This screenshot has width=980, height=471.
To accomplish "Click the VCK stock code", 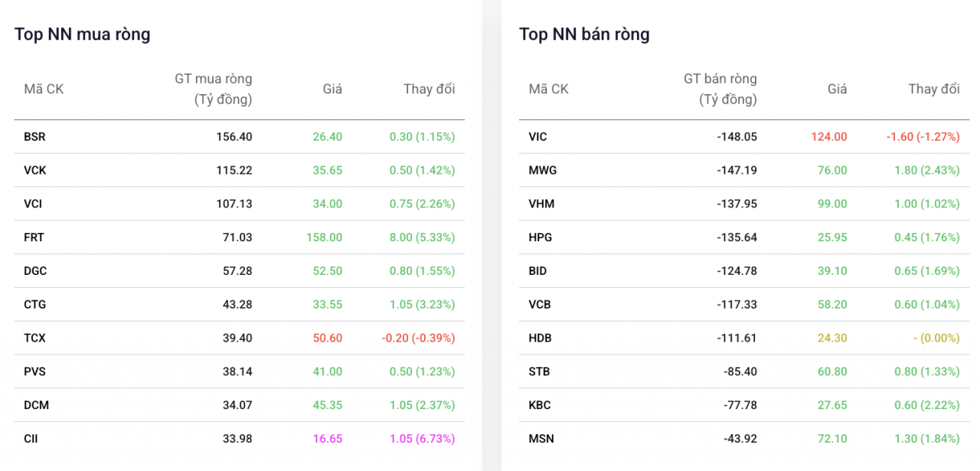I will [x=35, y=170].
